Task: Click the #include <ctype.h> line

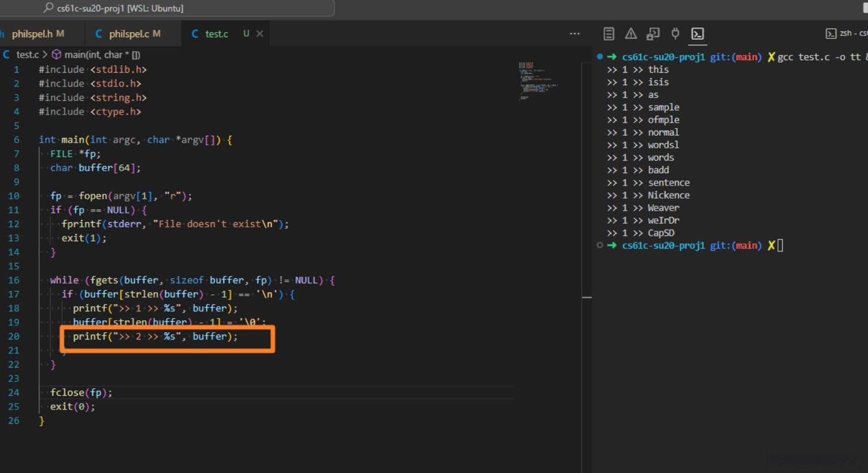Action: pyautogui.click(x=90, y=112)
